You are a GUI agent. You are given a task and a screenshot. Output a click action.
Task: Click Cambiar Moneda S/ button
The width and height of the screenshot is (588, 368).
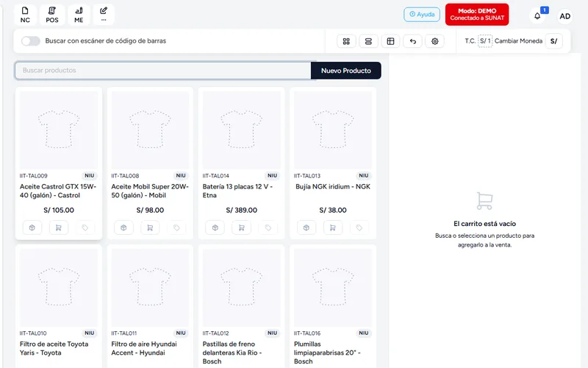[x=553, y=41]
